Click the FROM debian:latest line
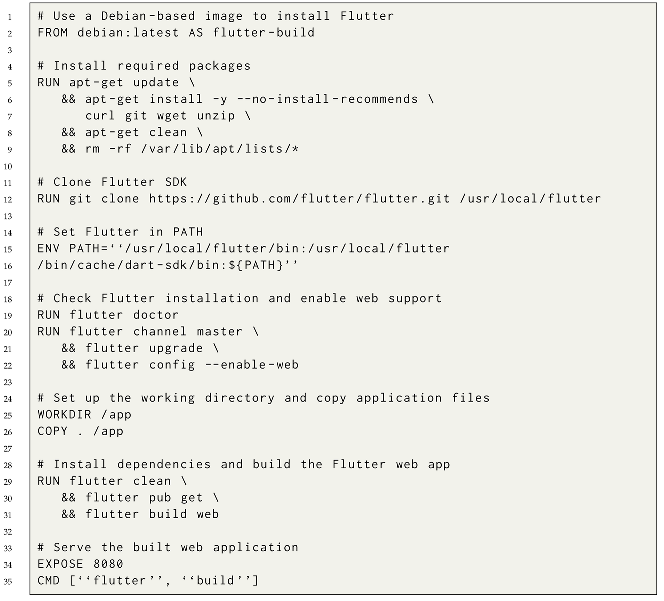The width and height of the screenshot is (664, 601). pos(176,32)
